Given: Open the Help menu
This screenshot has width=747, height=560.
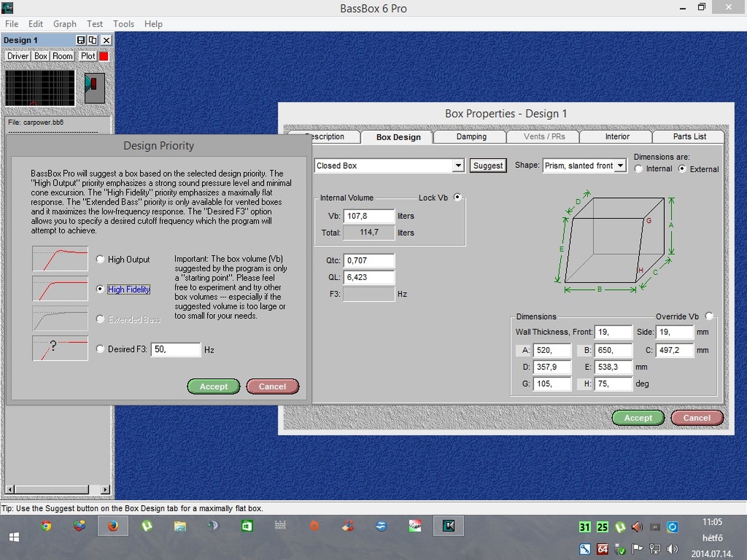Looking at the screenshot, I should [x=153, y=24].
